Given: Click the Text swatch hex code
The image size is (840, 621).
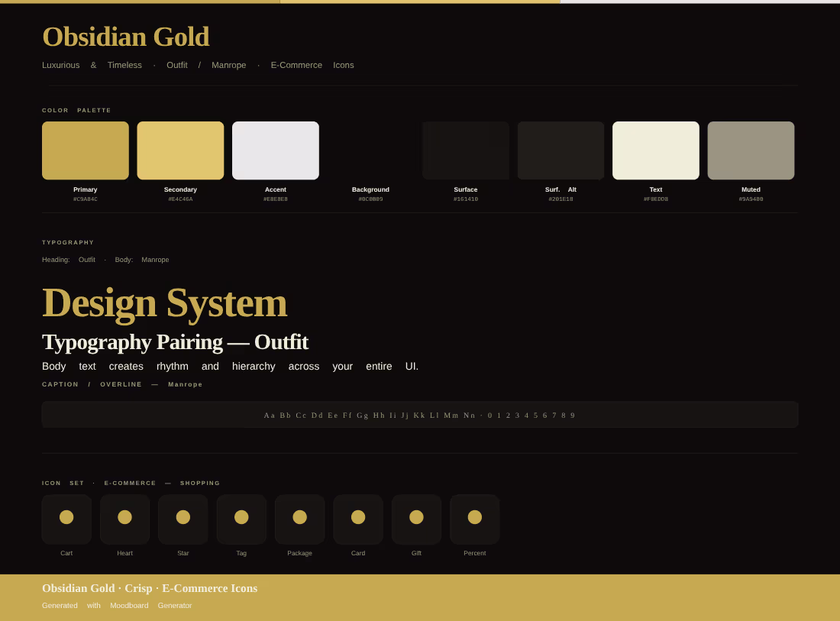Looking at the screenshot, I should click(x=656, y=199).
